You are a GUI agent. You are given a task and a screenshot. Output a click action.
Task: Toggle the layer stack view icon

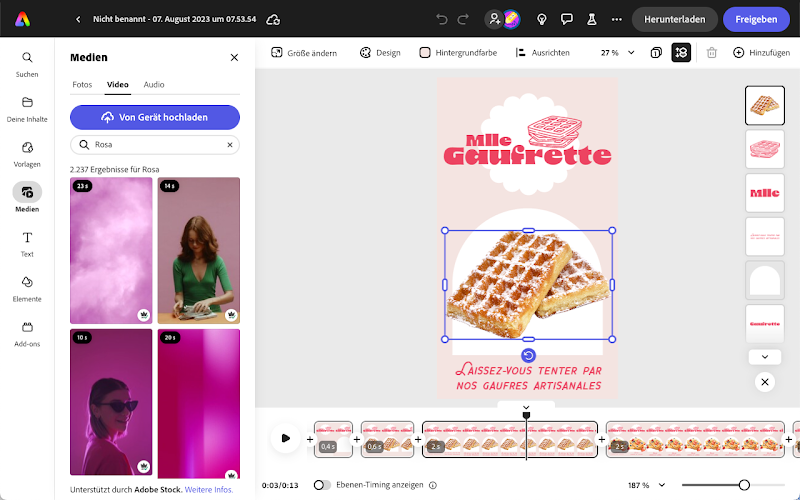click(x=681, y=53)
